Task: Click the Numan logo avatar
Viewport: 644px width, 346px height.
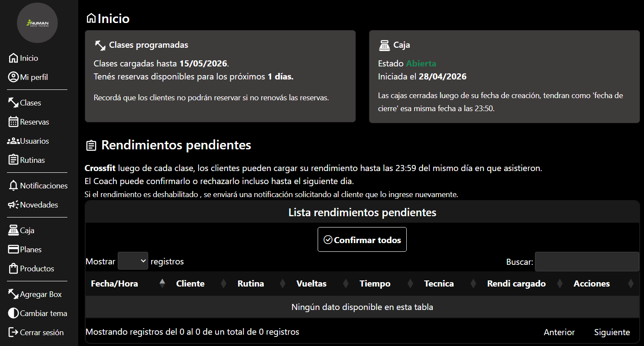Action: click(x=37, y=23)
